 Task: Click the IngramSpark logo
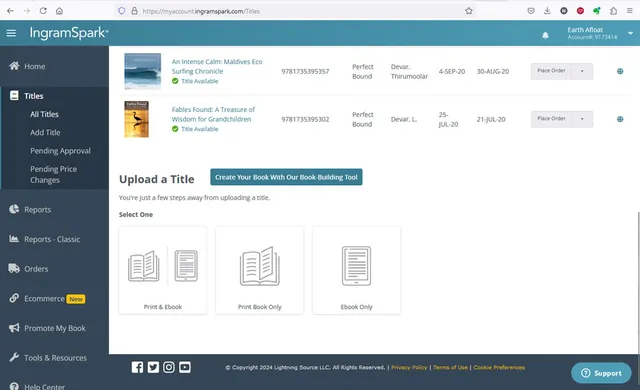[x=69, y=33]
